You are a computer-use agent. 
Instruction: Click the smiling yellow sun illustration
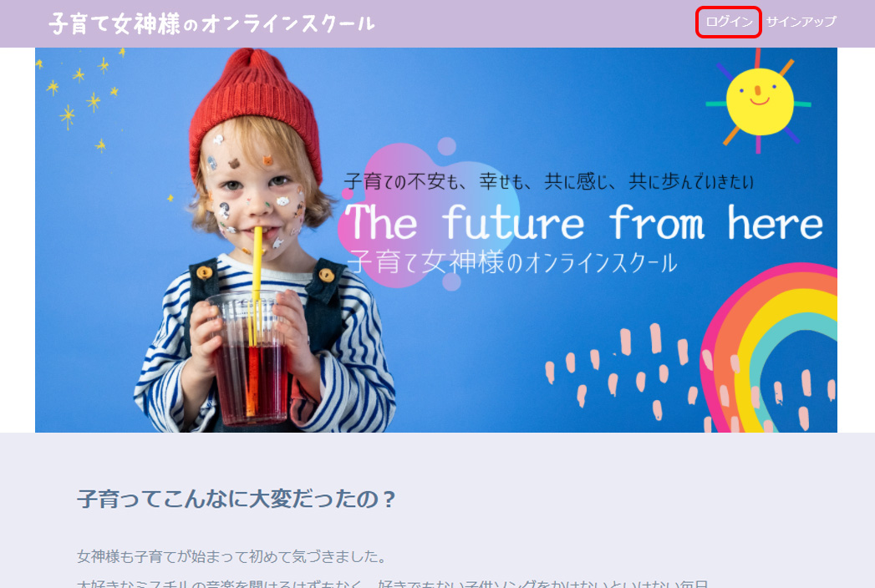[x=759, y=102]
